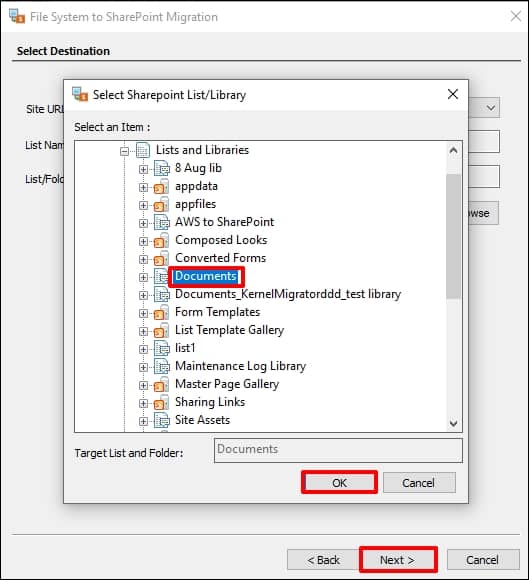Click the Converted Forms folder icon

tap(162, 258)
